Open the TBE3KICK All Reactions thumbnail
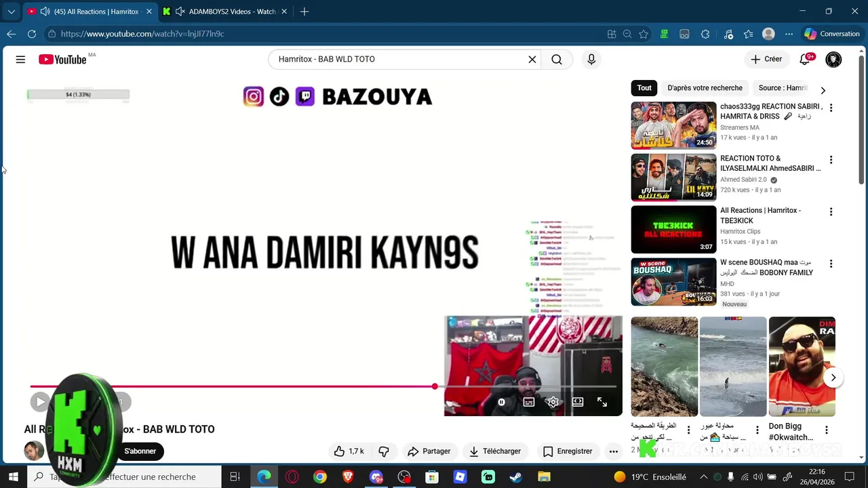 pyautogui.click(x=673, y=230)
